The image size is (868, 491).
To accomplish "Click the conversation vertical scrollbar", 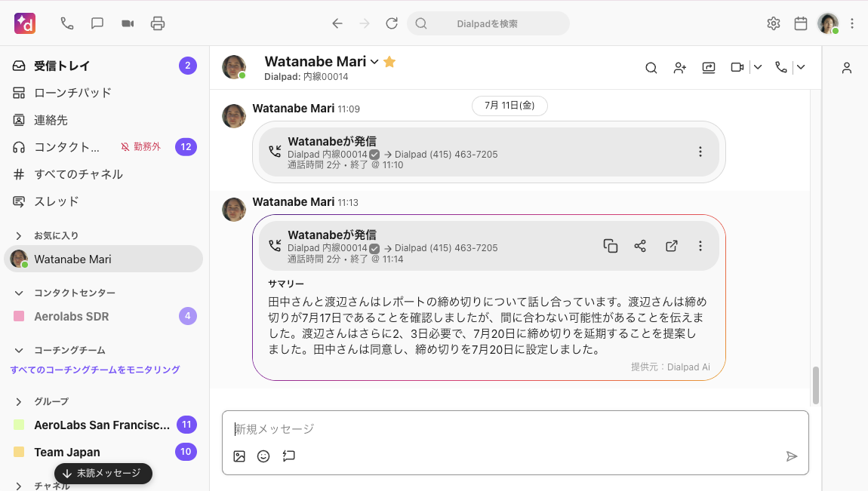I will (815, 385).
